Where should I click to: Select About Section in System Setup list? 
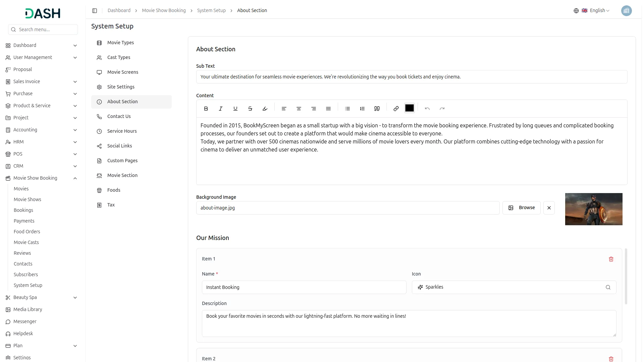122,102
